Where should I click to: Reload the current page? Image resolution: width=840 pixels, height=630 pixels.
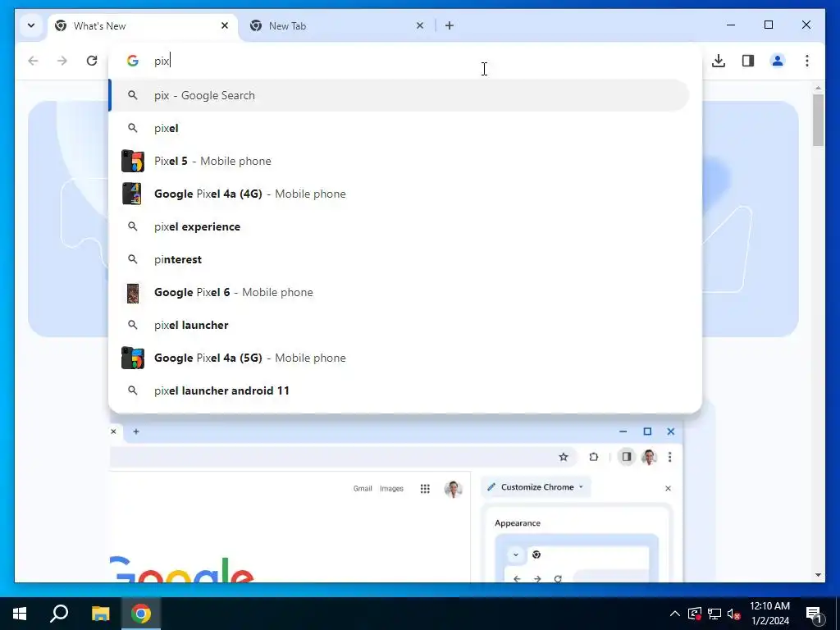click(92, 61)
